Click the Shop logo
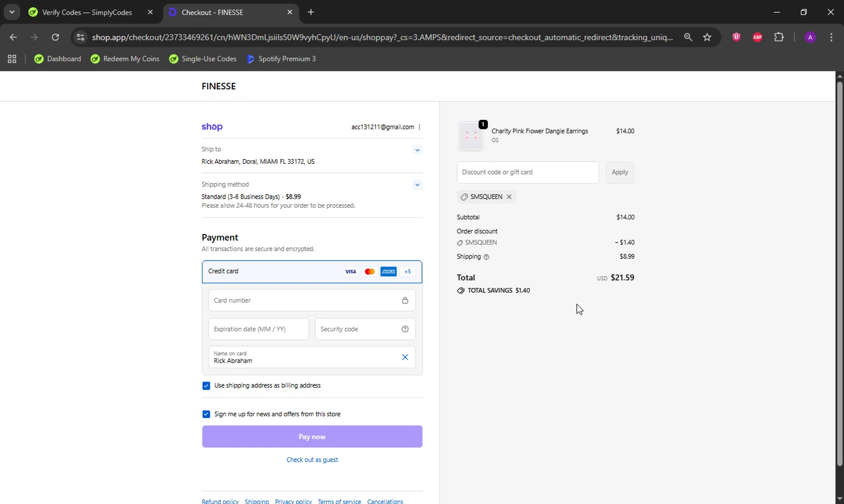The width and height of the screenshot is (844, 504). (x=212, y=127)
